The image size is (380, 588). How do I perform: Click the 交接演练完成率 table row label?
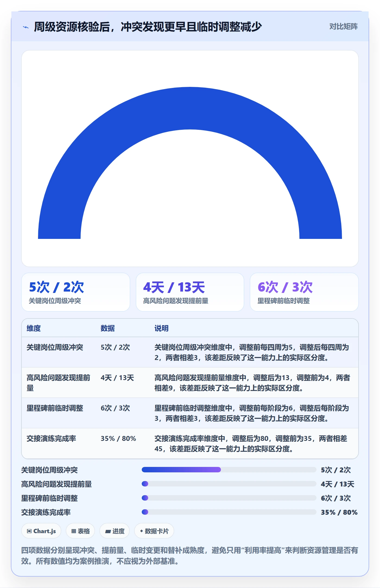coord(51,438)
